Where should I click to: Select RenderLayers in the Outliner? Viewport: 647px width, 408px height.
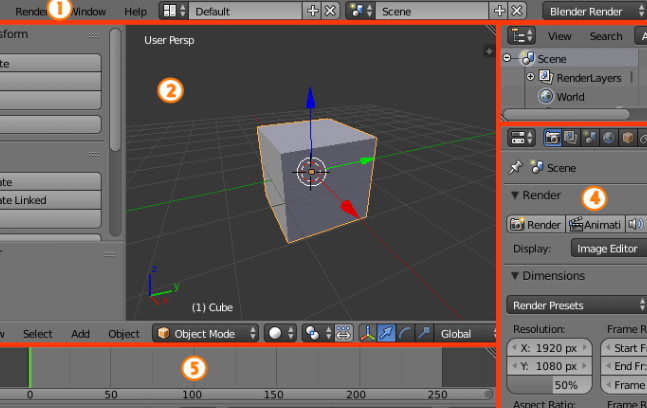pos(588,78)
